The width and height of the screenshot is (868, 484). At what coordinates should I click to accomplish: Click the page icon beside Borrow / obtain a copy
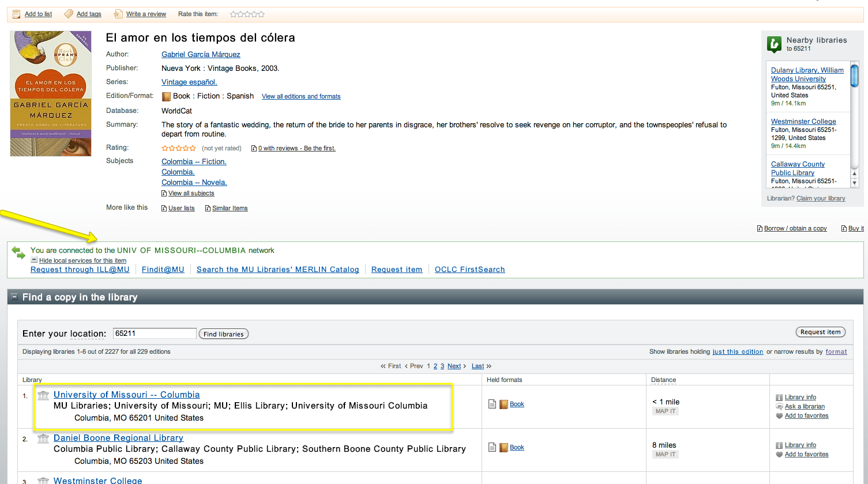(x=760, y=229)
